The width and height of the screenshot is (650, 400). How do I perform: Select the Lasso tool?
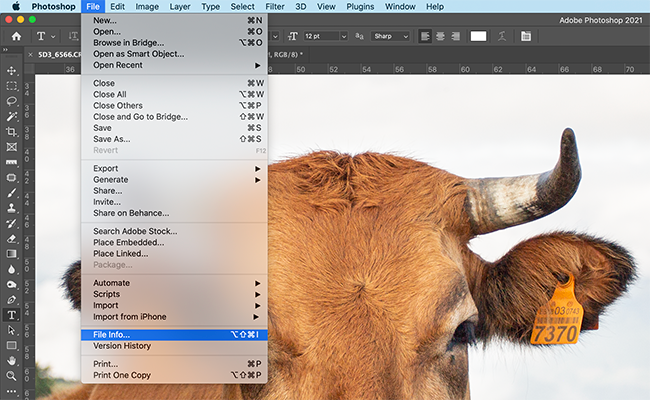(12, 101)
